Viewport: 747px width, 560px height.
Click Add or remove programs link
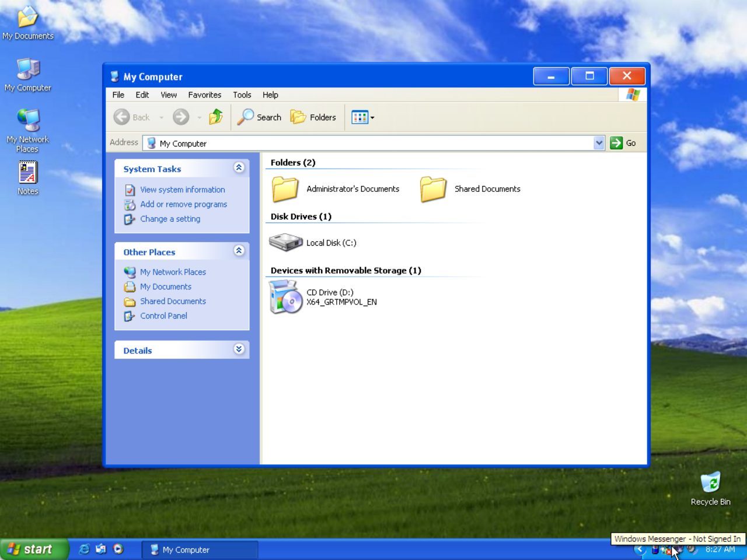pos(184,204)
